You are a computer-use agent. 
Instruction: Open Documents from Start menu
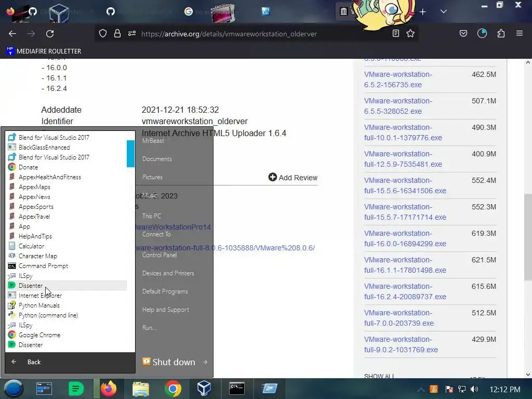(157, 159)
